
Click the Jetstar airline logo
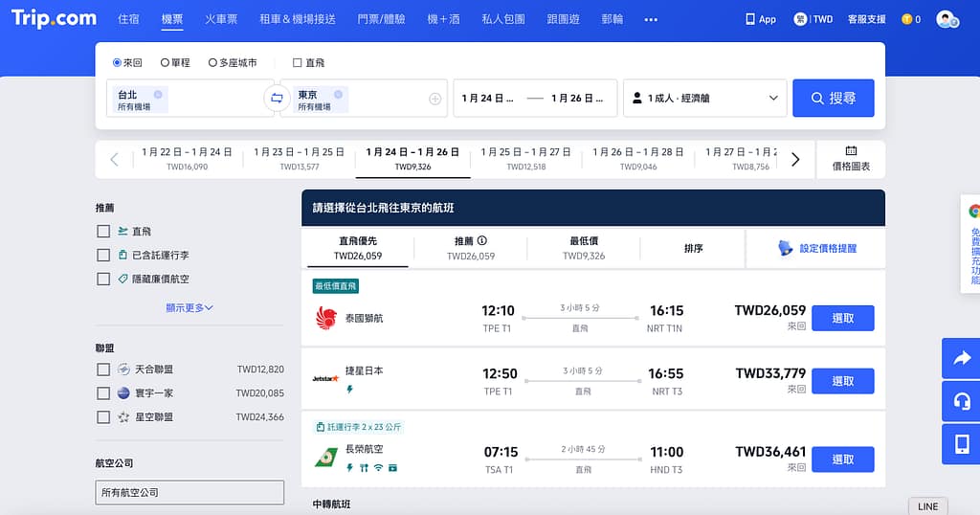click(325, 378)
